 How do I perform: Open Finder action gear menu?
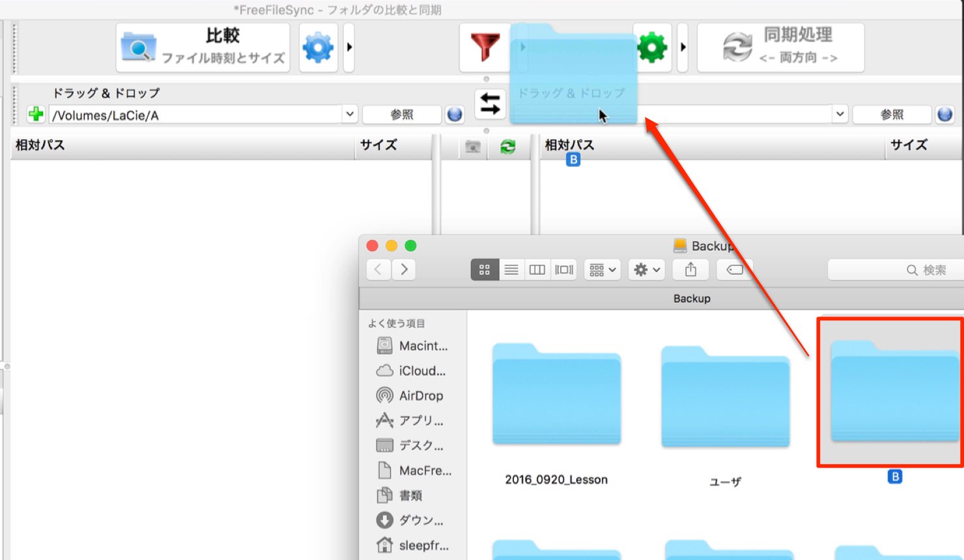coord(647,270)
